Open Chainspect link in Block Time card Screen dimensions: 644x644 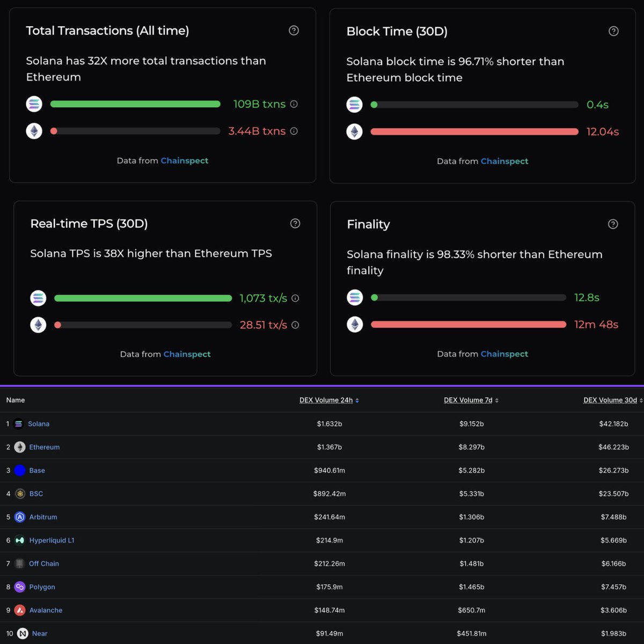pyautogui.click(x=504, y=161)
